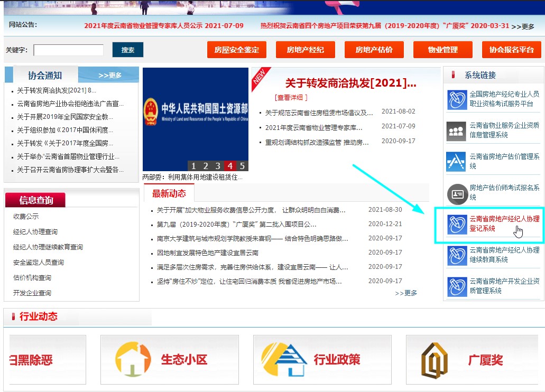Open 收费公示 query link
545x392 pixels.
[x=26, y=217]
